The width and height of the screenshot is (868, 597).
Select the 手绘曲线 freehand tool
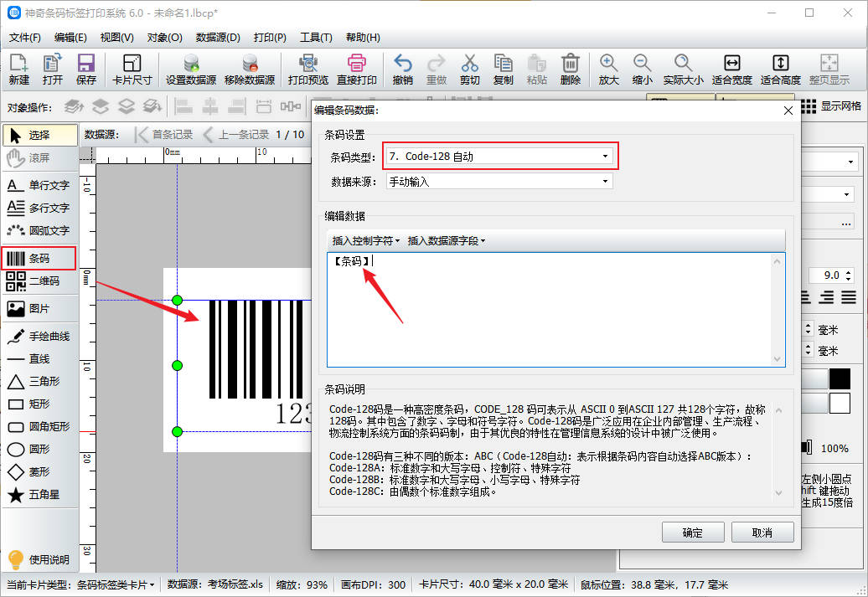pos(39,336)
